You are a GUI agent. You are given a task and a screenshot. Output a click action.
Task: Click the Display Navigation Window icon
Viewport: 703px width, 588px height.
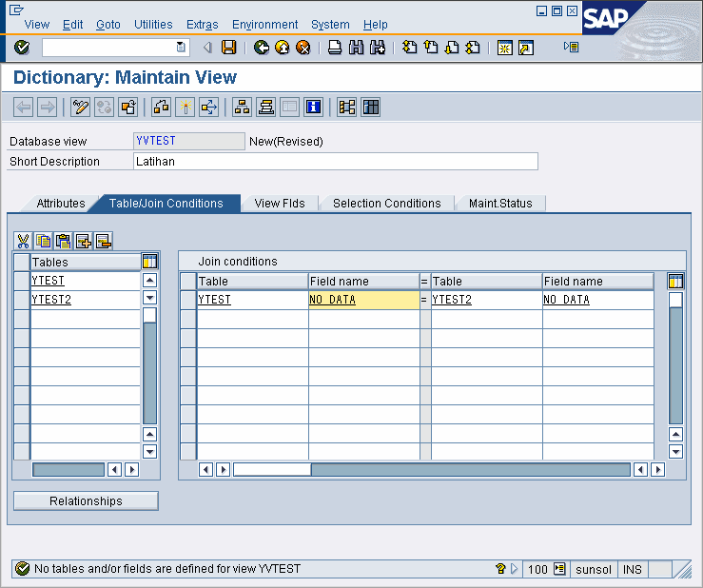coord(265,108)
